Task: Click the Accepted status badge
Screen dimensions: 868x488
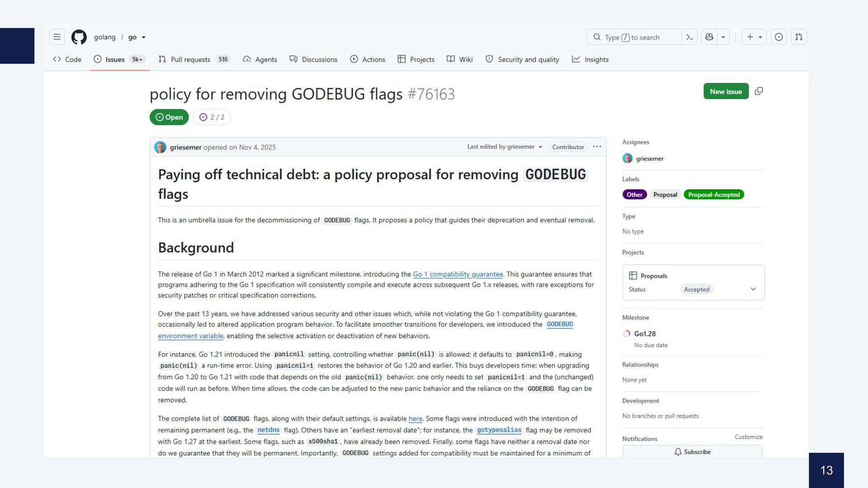Action: click(697, 289)
